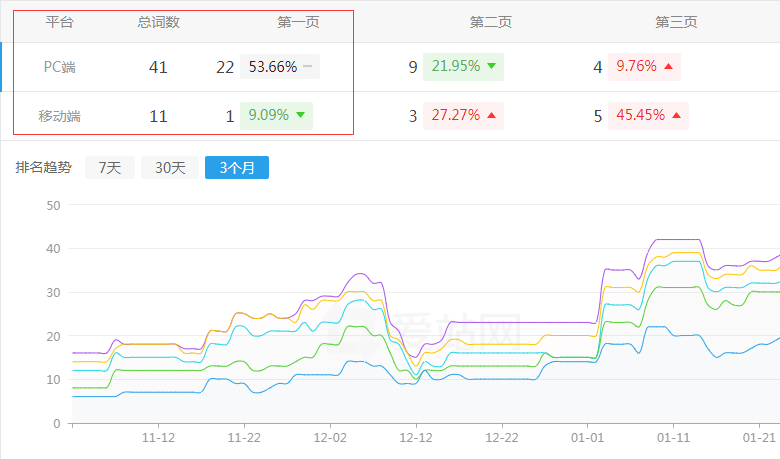Click the gray dash icon beside 53.66%
The width and height of the screenshot is (780, 459).
[x=307, y=67]
